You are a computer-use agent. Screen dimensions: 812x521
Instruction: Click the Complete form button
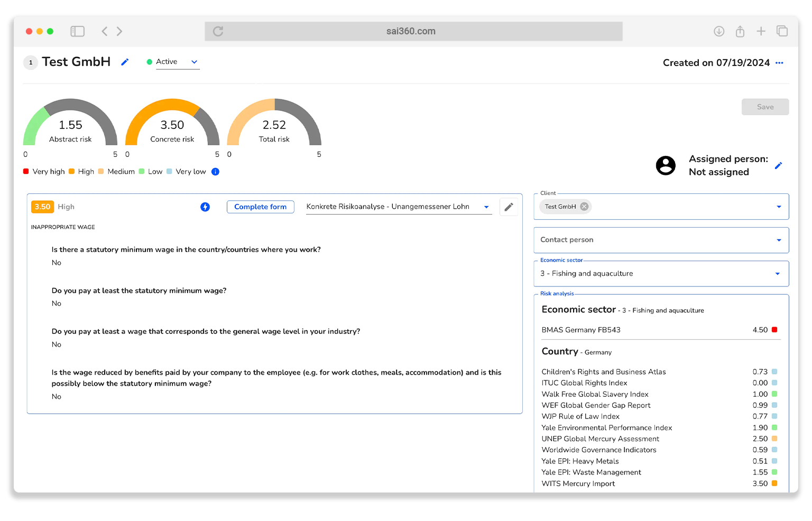pyautogui.click(x=260, y=207)
